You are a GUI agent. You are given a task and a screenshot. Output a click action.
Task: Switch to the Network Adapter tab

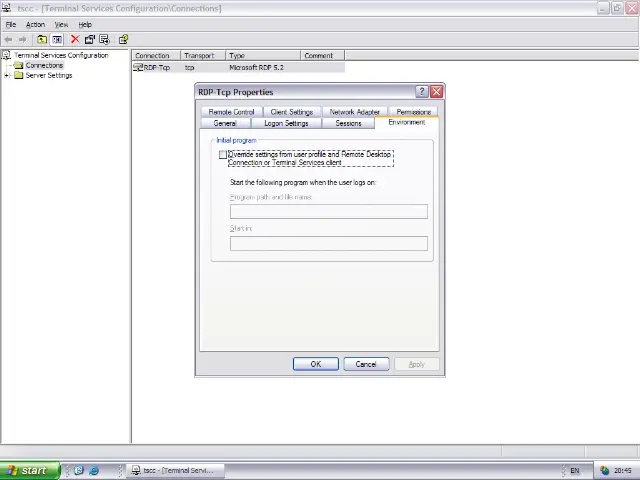tap(355, 112)
